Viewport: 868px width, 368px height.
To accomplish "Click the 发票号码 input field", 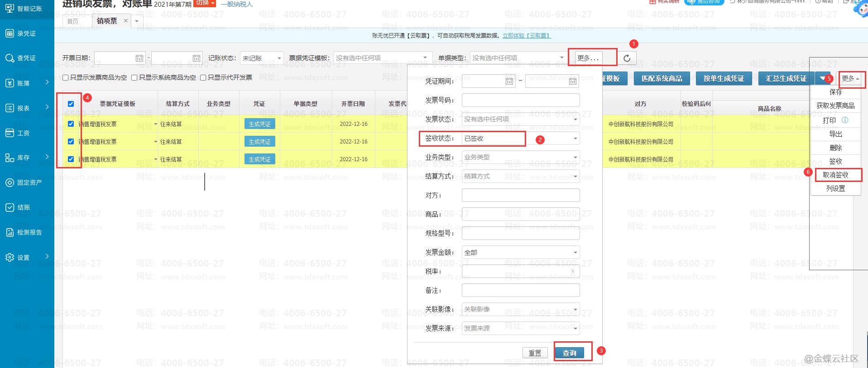I will [x=521, y=100].
